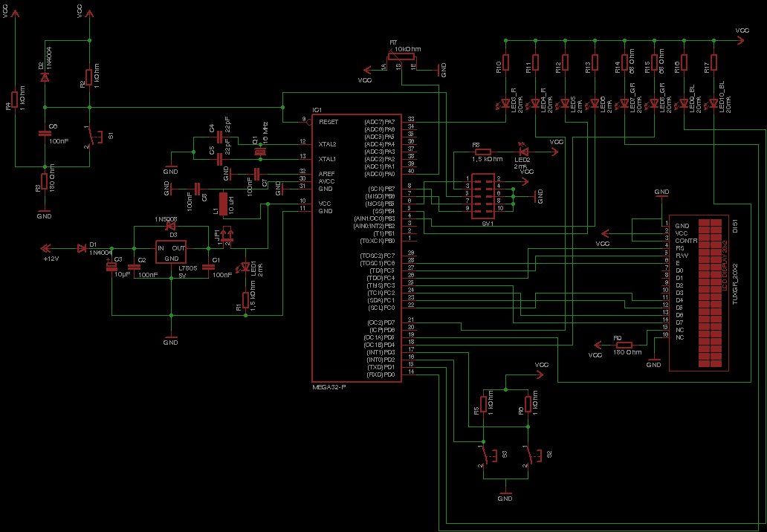Click the D1 1N4004 input diode
The image size is (767, 532).
81,248
